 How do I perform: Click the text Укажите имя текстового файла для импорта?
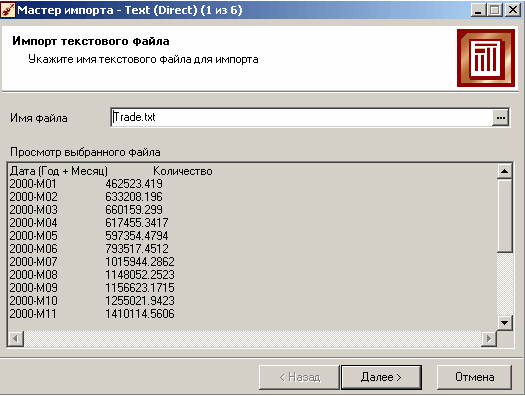coord(143,60)
